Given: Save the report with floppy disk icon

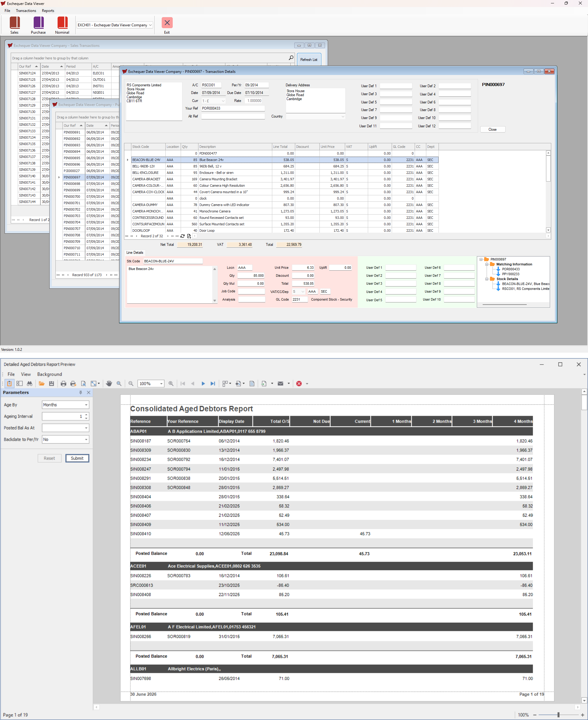Looking at the screenshot, I should point(51,384).
